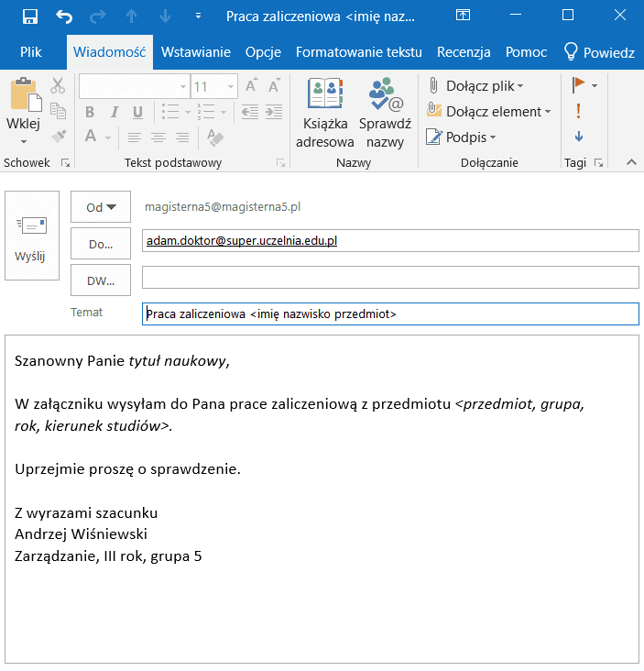
Task: Expand font color palette arrow
Action: (108, 137)
